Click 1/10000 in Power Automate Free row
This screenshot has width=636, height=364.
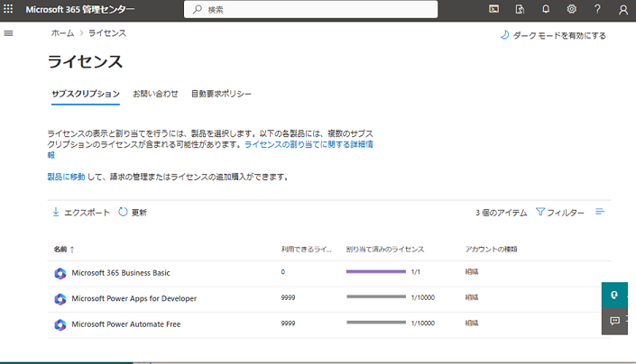pos(423,323)
